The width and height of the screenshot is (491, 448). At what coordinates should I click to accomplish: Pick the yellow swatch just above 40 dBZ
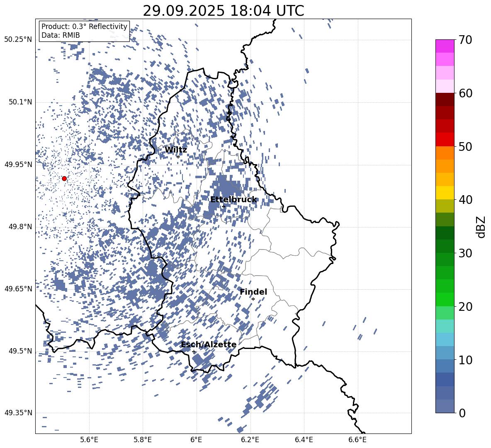[445, 193]
